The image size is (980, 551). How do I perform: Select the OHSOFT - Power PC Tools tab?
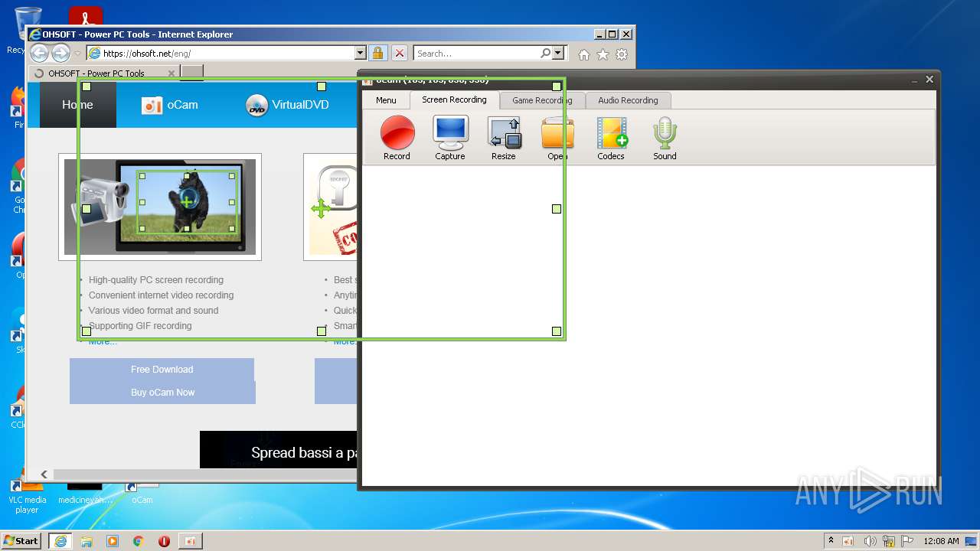pos(96,73)
